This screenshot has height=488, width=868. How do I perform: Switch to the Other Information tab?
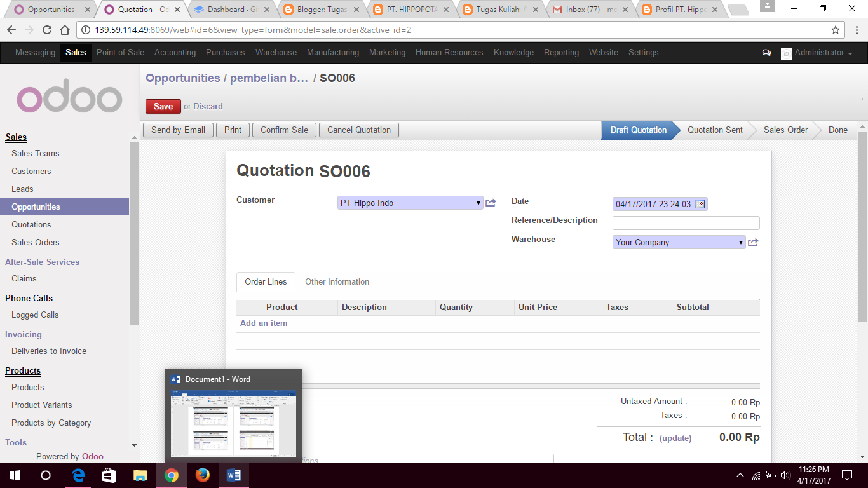click(x=337, y=281)
